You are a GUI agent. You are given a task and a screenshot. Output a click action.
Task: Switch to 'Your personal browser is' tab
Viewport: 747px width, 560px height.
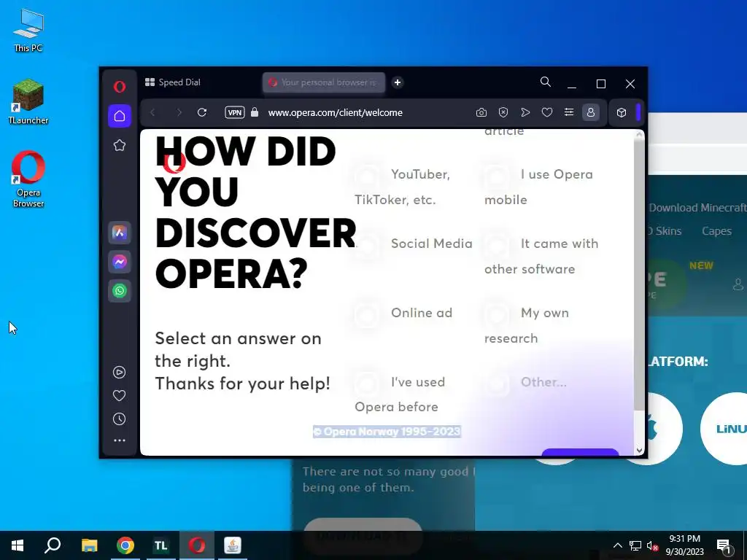(x=324, y=82)
